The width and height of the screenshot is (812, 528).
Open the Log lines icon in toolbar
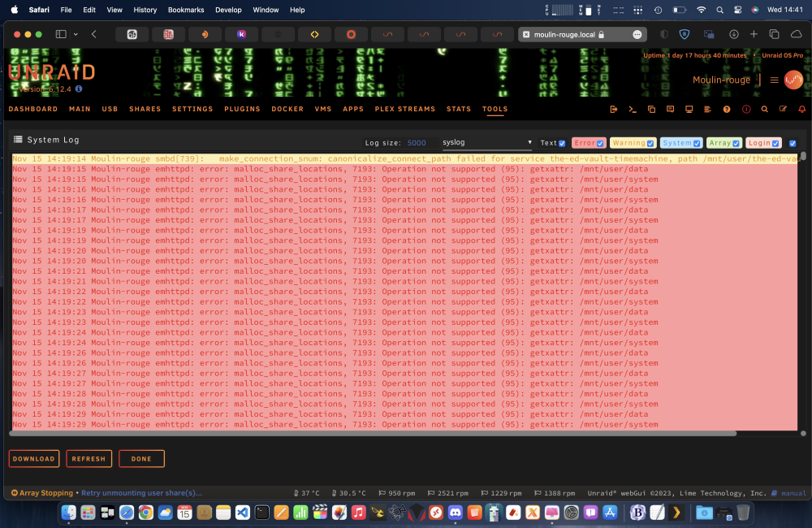(x=707, y=110)
